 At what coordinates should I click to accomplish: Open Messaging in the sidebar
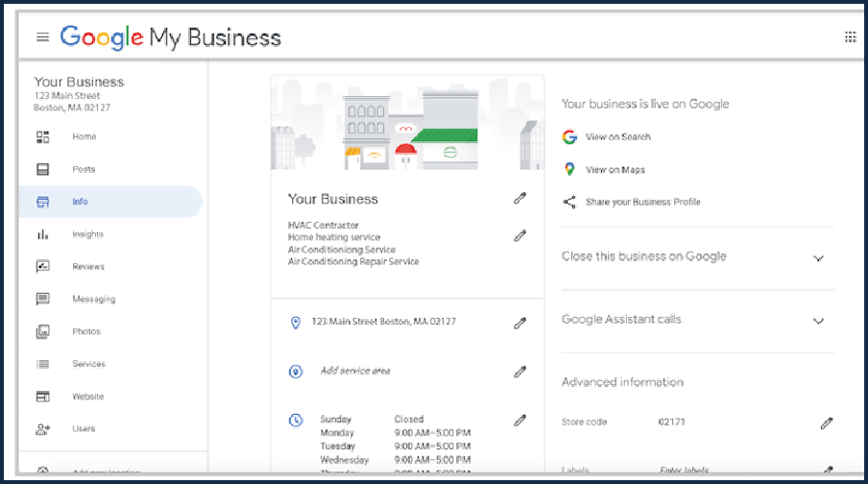pyautogui.click(x=93, y=299)
